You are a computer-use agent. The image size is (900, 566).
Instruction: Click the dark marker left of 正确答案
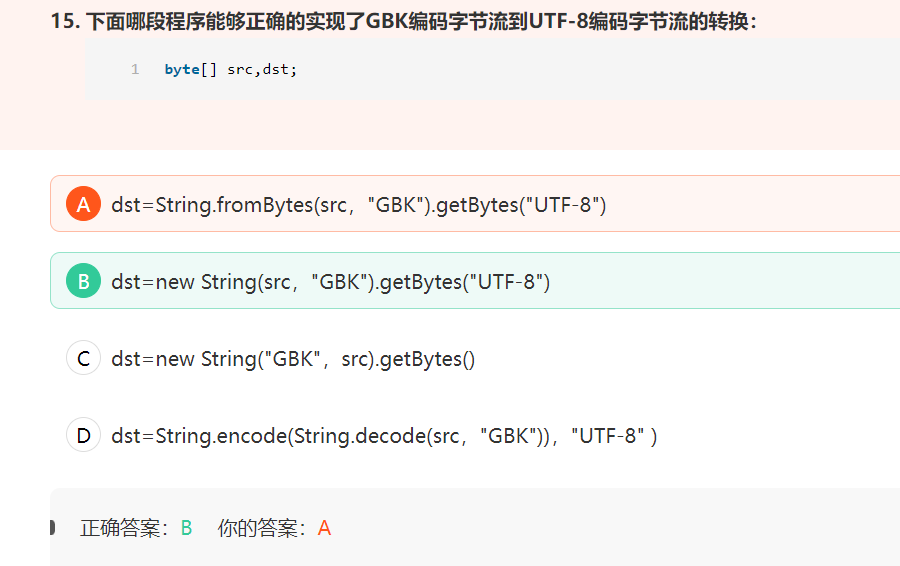51,527
